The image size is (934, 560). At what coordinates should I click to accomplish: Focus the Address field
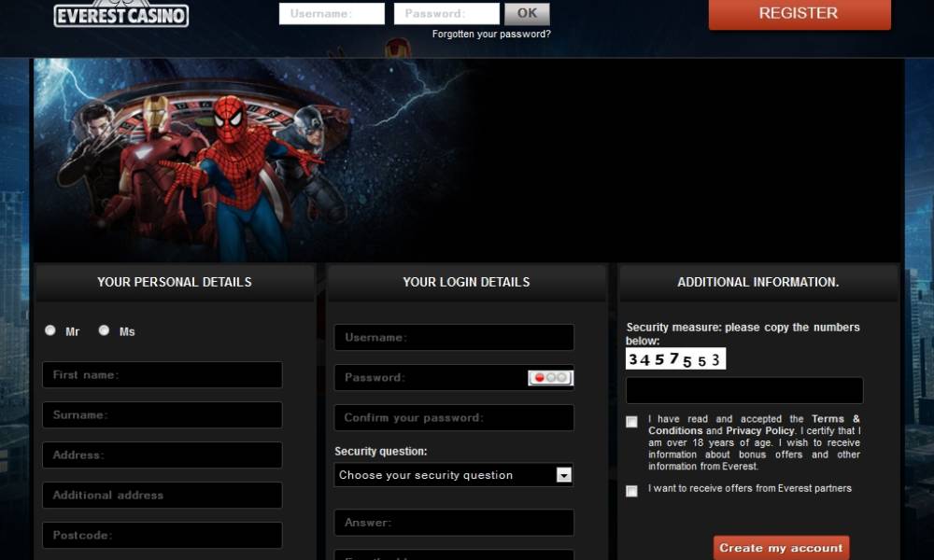pos(162,455)
